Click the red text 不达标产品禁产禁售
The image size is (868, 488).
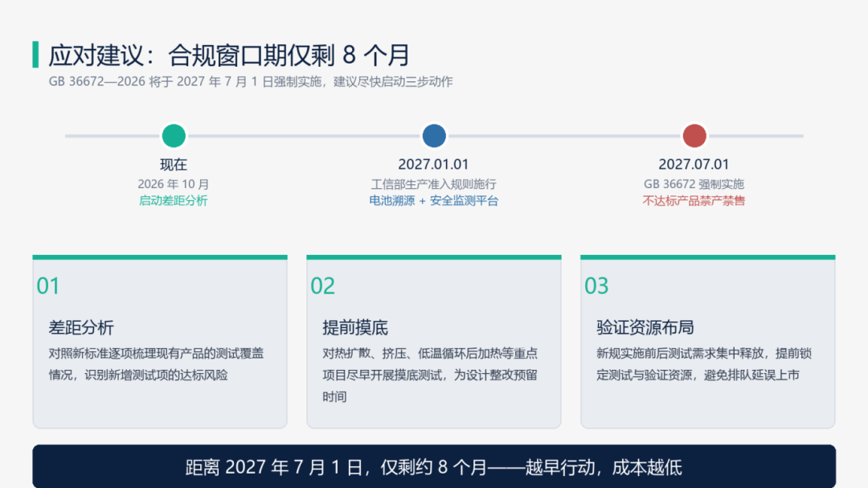694,200
